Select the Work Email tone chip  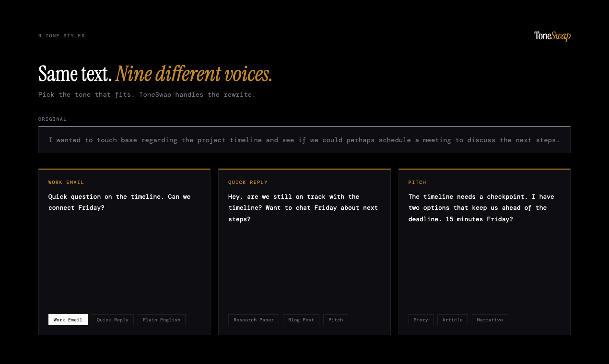(68, 319)
